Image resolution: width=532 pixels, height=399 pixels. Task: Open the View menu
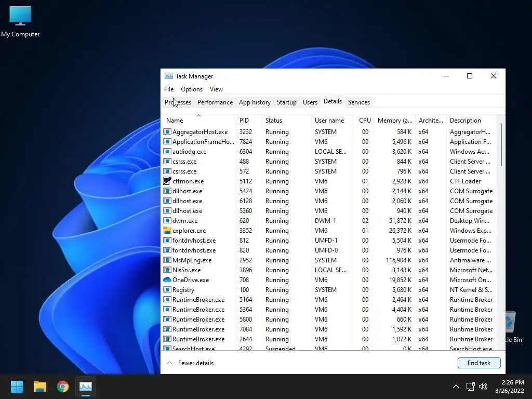click(216, 89)
